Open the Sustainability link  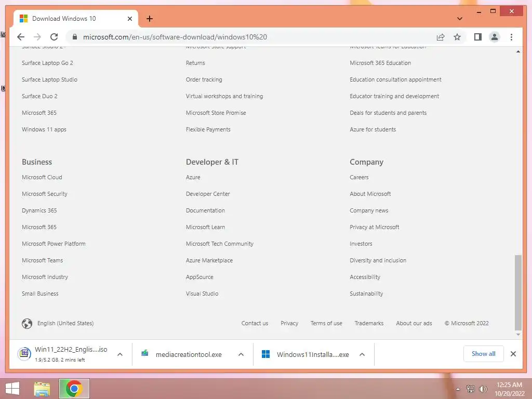click(366, 294)
